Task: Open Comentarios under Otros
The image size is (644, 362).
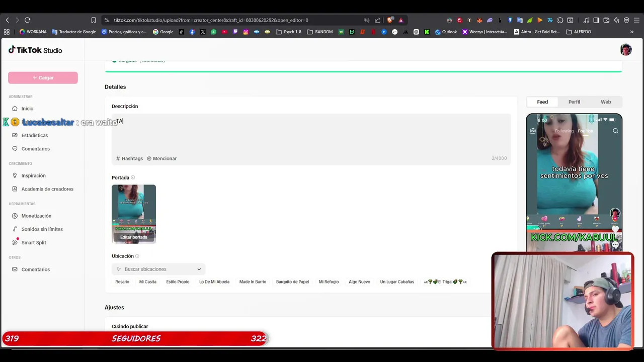Action: click(35, 269)
